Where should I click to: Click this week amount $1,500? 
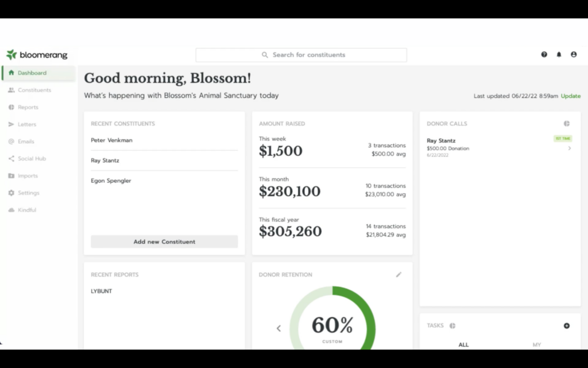[x=280, y=151]
